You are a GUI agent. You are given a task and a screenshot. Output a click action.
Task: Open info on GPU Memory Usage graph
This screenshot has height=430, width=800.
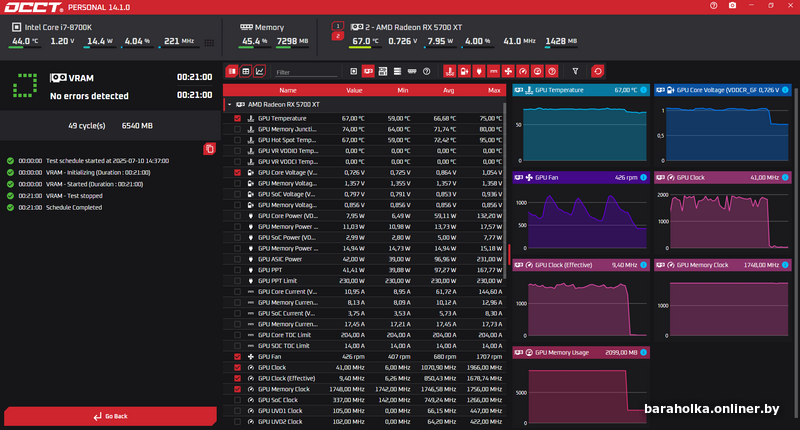643,352
